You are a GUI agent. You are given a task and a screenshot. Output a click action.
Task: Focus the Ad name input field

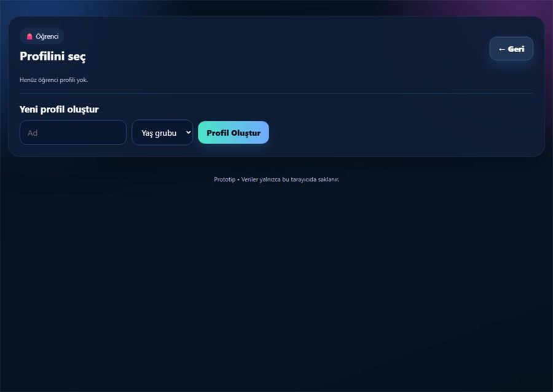[x=73, y=133]
